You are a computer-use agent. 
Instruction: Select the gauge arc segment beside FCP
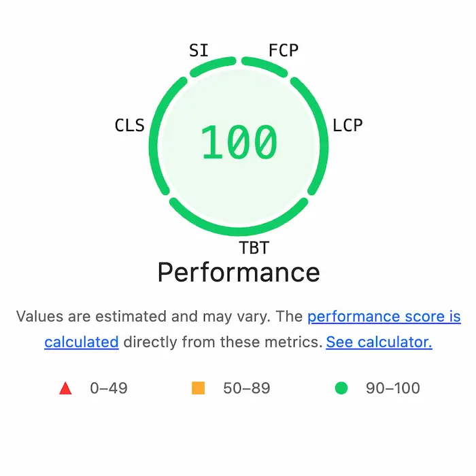(x=265, y=65)
